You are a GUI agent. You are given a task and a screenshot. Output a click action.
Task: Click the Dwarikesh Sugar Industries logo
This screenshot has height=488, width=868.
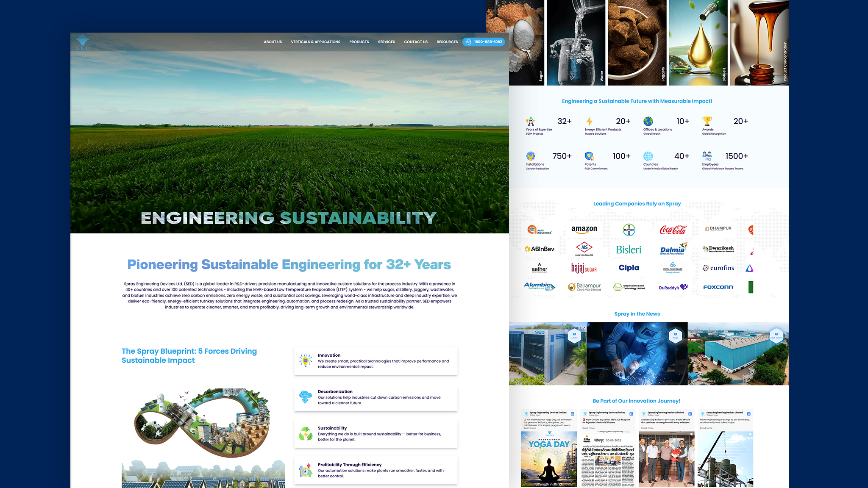pos(718,249)
